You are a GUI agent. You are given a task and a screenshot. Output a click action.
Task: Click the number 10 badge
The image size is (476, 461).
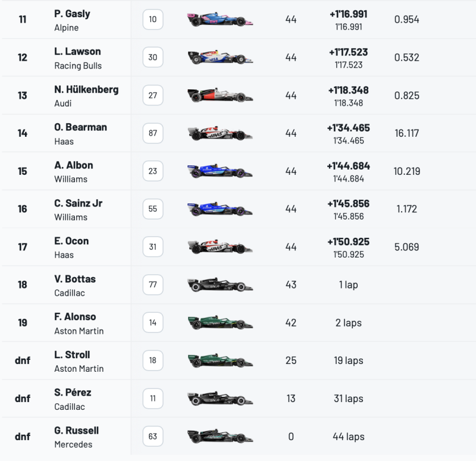click(x=153, y=20)
